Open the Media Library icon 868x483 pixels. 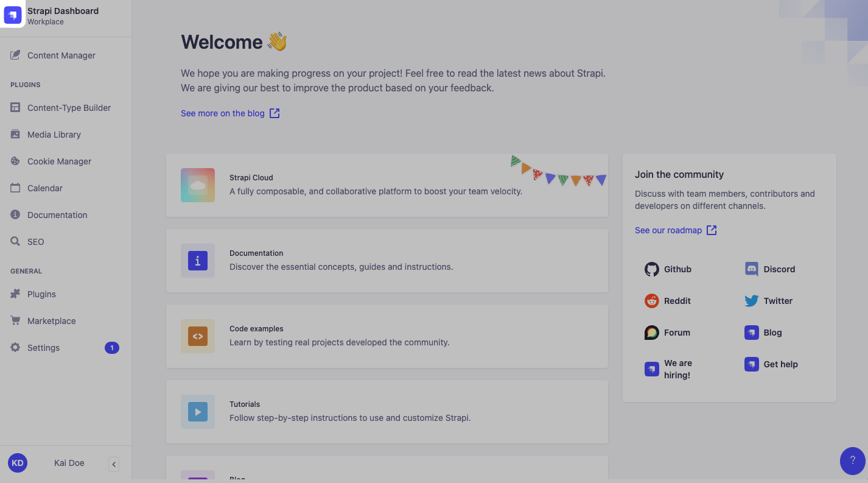(x=15, y=135)
